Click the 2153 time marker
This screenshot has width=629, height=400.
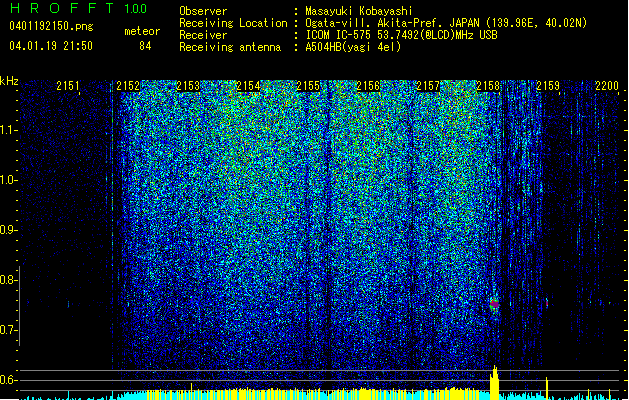coord(188,86)
